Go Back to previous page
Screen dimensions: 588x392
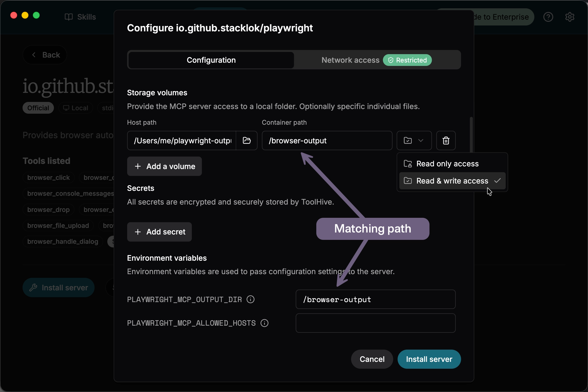pyautogui.click(x=45, y=55)
